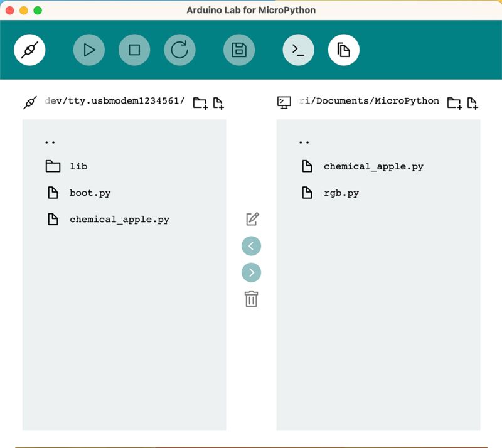The width and height of the screenshot is (502, 448).
Task: Reset the board with the Reload button
Action: pos(179,50)
